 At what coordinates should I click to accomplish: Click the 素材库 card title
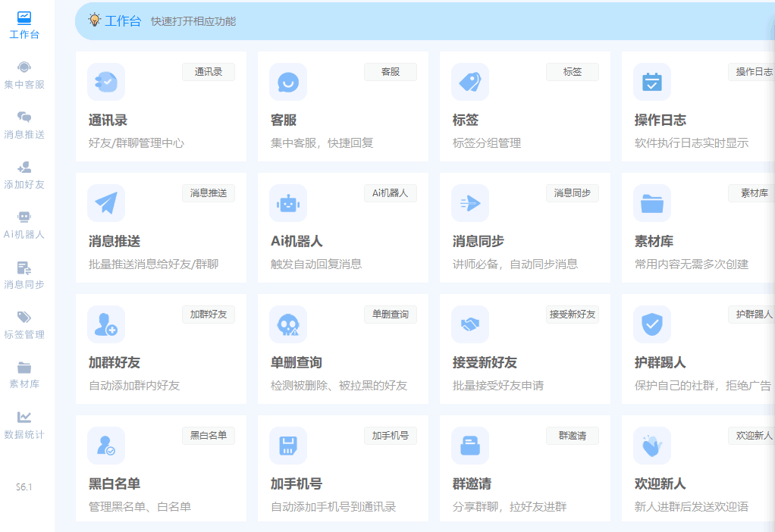pos(654,242)
